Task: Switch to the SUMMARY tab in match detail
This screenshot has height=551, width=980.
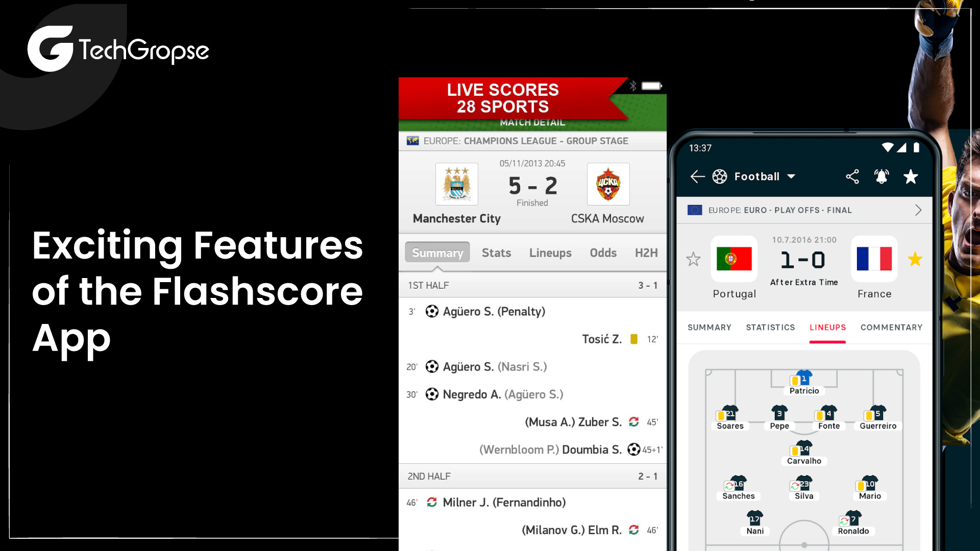Action: pos(709,327)
